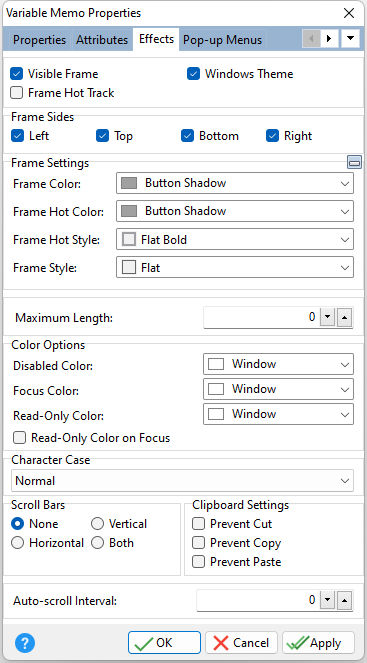This screenshot has width=367, height=663.
Task: Show next tabs with right arrow
Action: (x=329, y=39)
